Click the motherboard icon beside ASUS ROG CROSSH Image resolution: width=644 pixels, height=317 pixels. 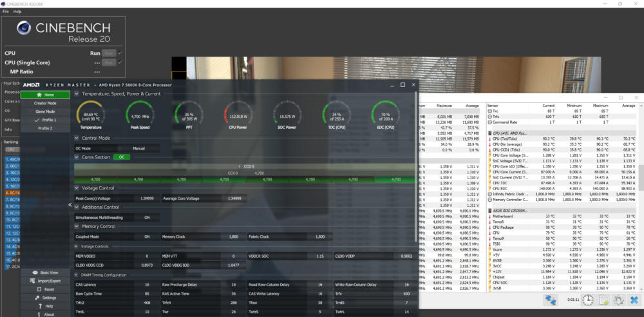pos(489,211)
